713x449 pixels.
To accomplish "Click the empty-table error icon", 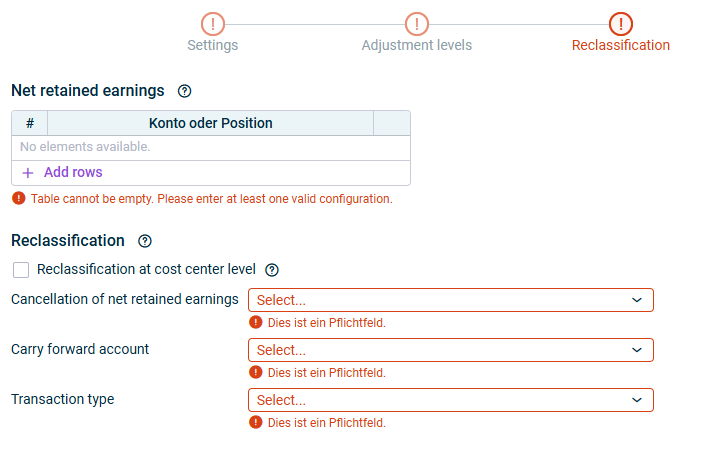I will pyautogui.click(x=18, y=199).
